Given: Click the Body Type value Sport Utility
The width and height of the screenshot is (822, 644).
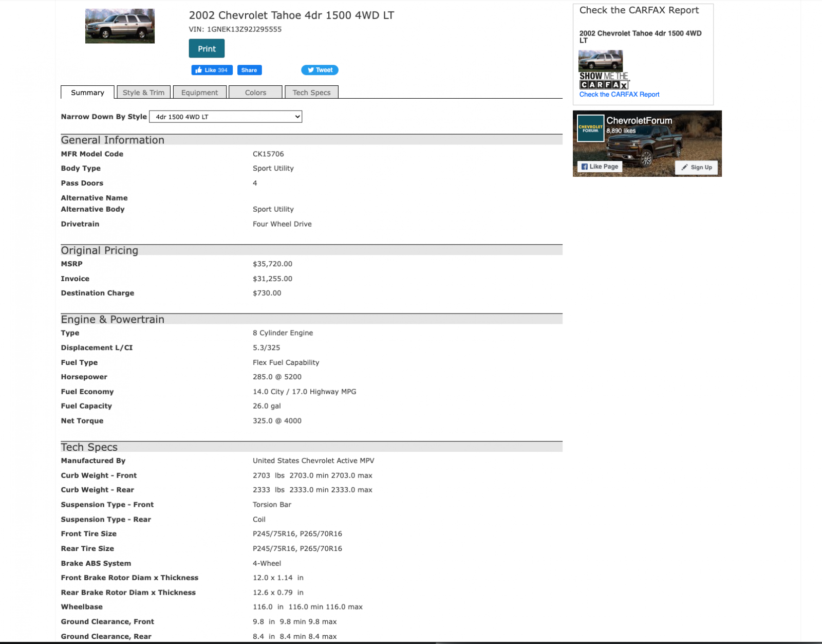Looking at the screenshot, I should (273, 168).
